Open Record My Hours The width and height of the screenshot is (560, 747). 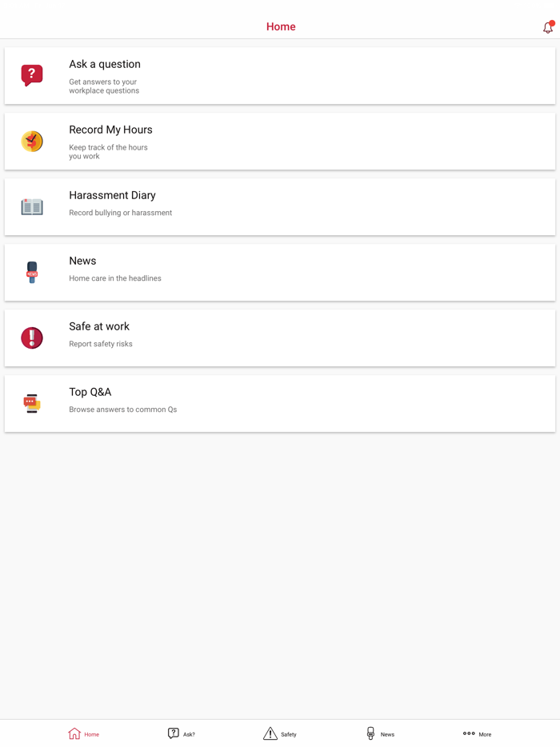click(280, 141)
